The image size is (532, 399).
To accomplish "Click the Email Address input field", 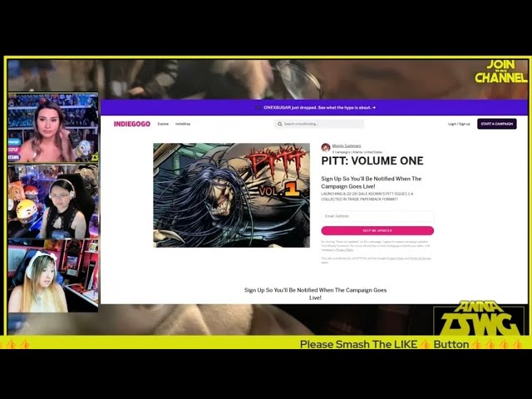I will [x=377, y=216].
